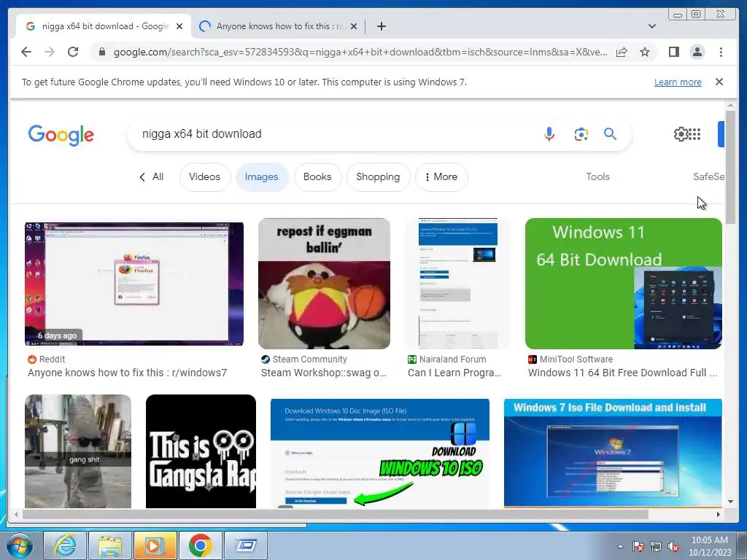Show hidden system tray icons

[620, 546]
